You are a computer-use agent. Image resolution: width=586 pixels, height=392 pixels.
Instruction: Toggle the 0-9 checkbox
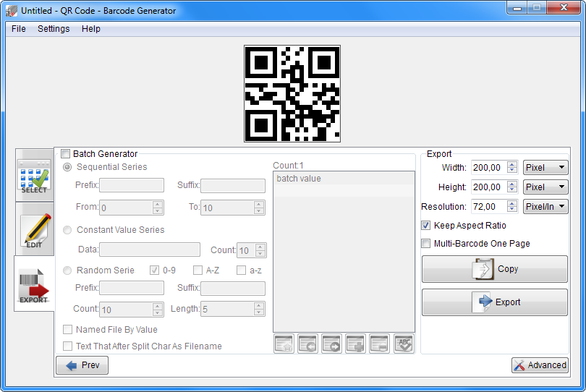(154, 270)
